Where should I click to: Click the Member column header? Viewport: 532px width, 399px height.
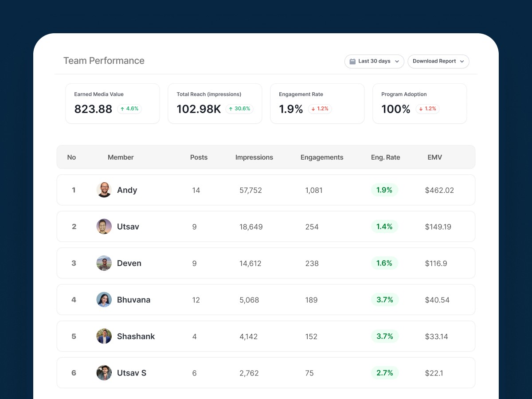point(121,157)
